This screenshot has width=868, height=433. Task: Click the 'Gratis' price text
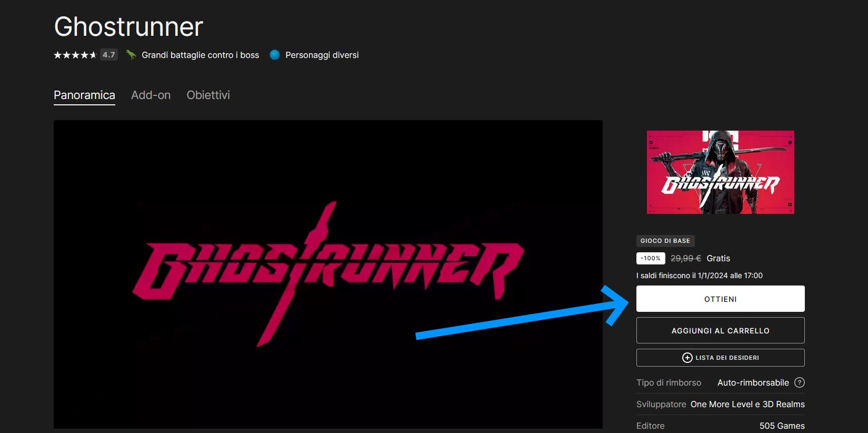pos(718,258)
